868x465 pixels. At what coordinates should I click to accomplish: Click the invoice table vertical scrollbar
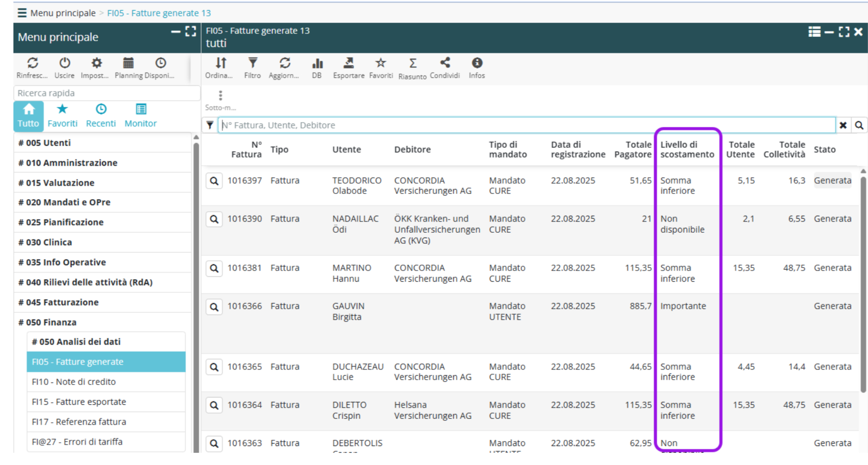click(x=863, y=285)
